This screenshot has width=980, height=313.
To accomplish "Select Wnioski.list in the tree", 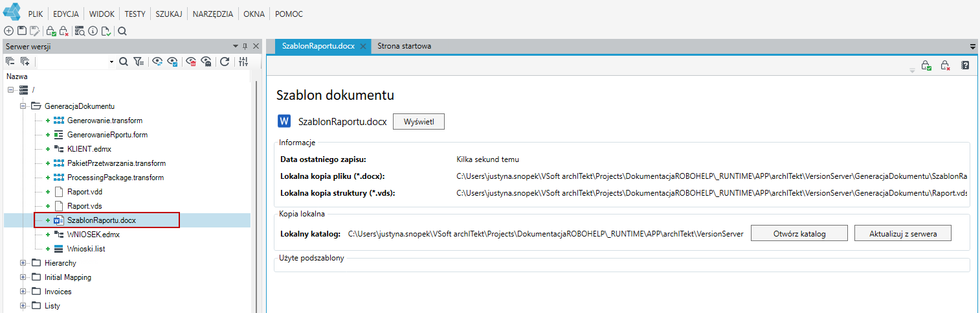I will point(85,249).
